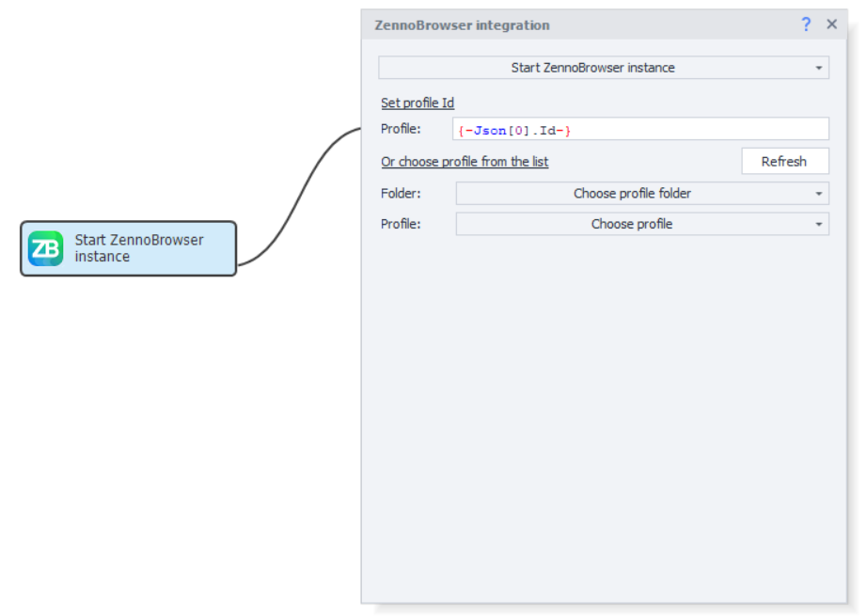Select the Start ZennoBrowser instance action block
Viewport: 867px width, 616px height.
(139, 248)
